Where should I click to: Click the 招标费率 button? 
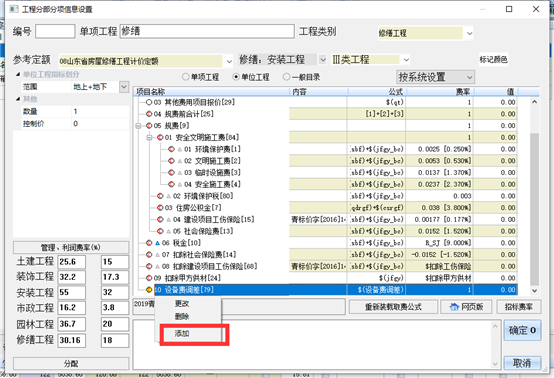(519, 307)
